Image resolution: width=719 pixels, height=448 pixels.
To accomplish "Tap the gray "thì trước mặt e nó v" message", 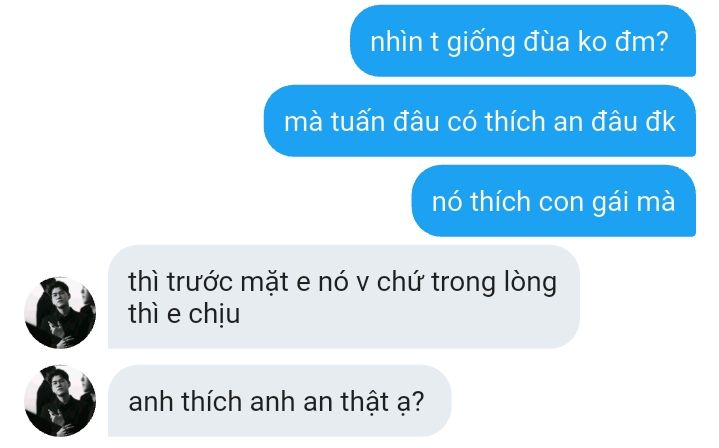I will (344, 297).
